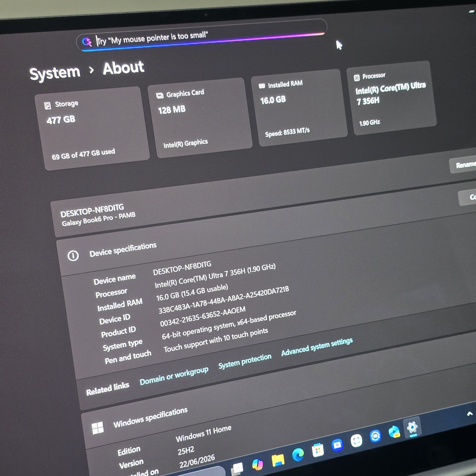476x476 pixels.
Task: Click the 64-bit operating system value
Action: (x=229, y=325)
